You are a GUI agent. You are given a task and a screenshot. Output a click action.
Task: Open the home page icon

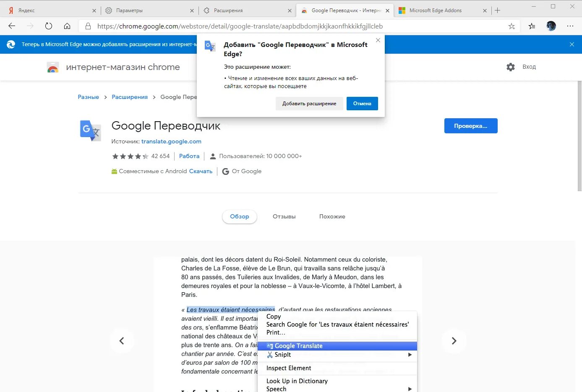[x=67, y=26]
